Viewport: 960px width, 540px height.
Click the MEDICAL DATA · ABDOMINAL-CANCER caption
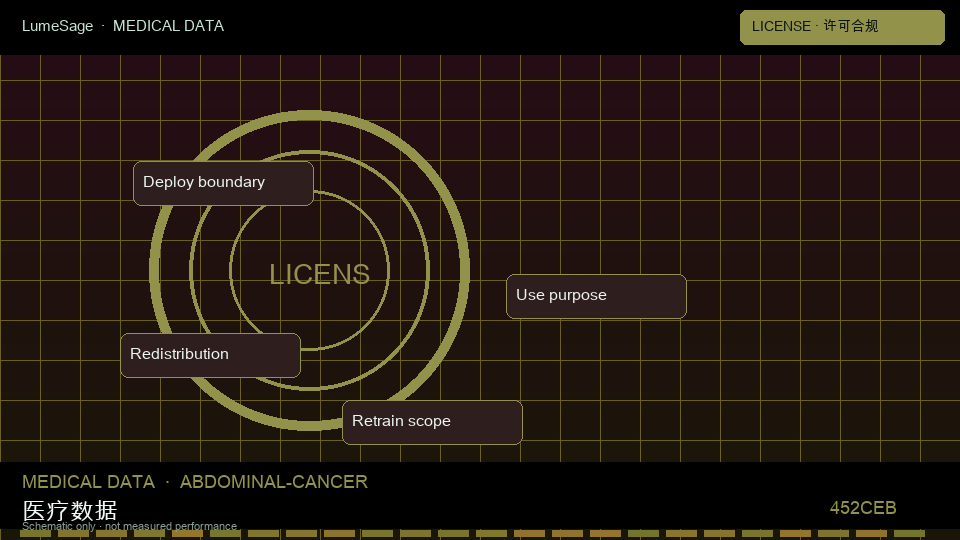(x=195, y=482)
